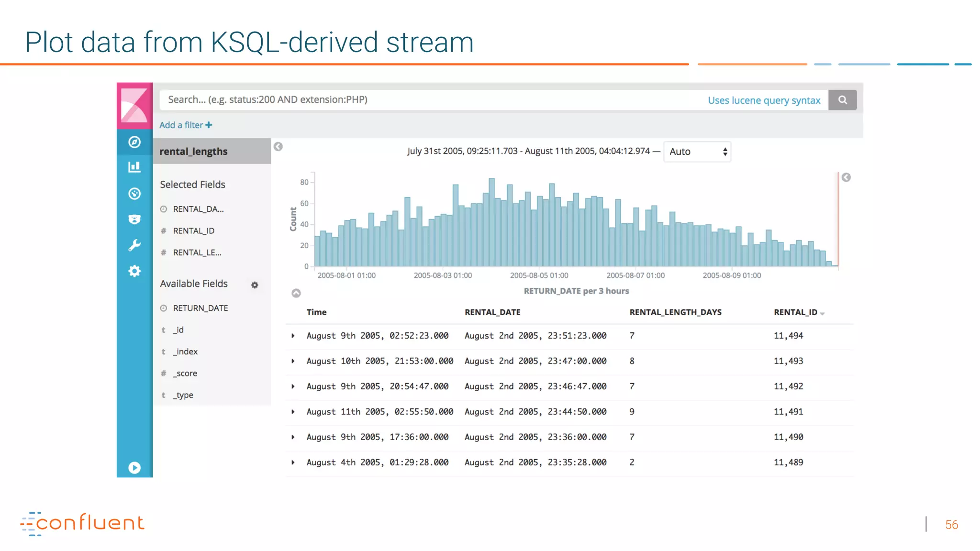This screenshot has width=980, height=551.
Task: Open the Timelion mask icon
Action: [134, 219]
